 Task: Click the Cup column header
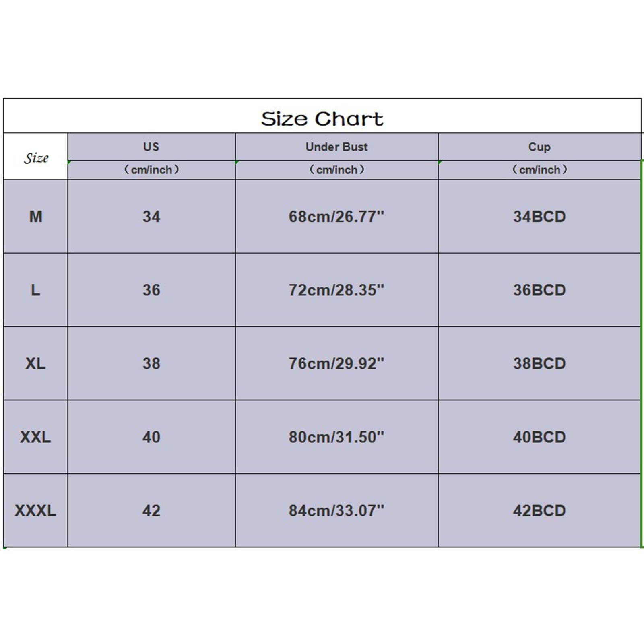tap(539, 147)
